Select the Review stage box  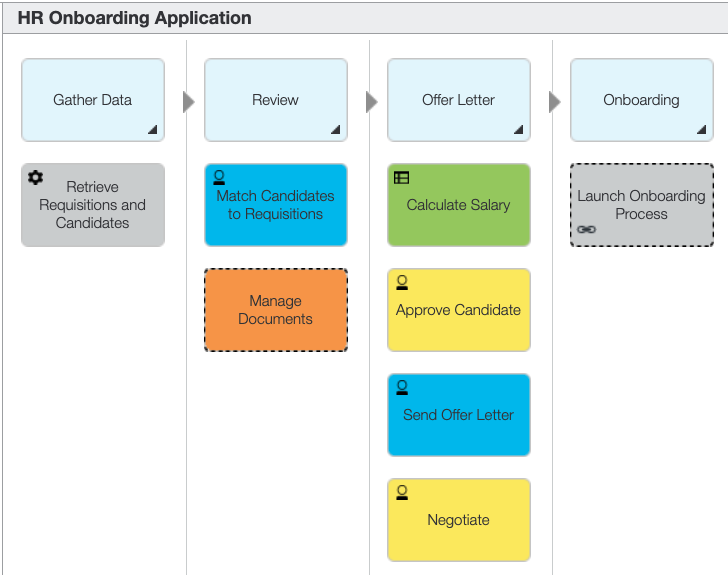tap(276, 100)
